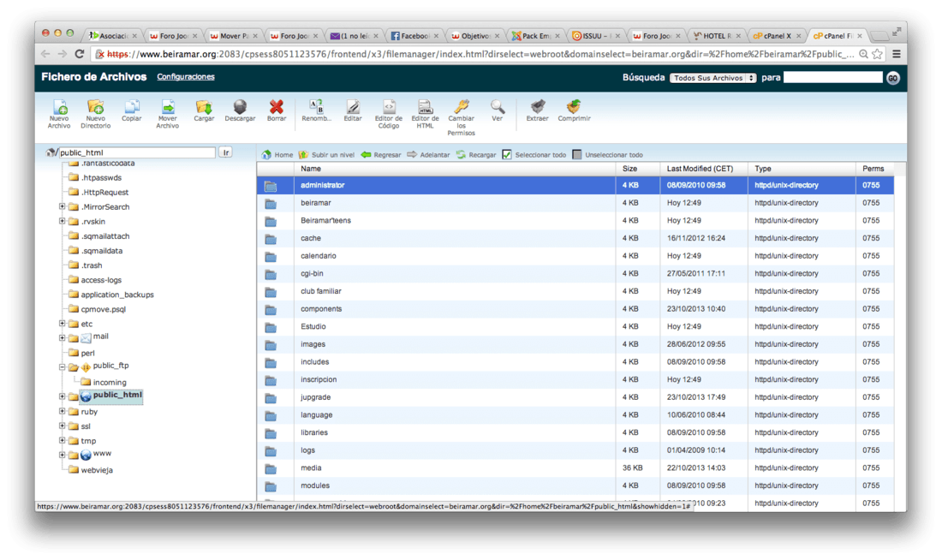Check Seleccionar todo
Viewport: 942px width, 560px height.
pyautogui.click(x=507, y=154)
